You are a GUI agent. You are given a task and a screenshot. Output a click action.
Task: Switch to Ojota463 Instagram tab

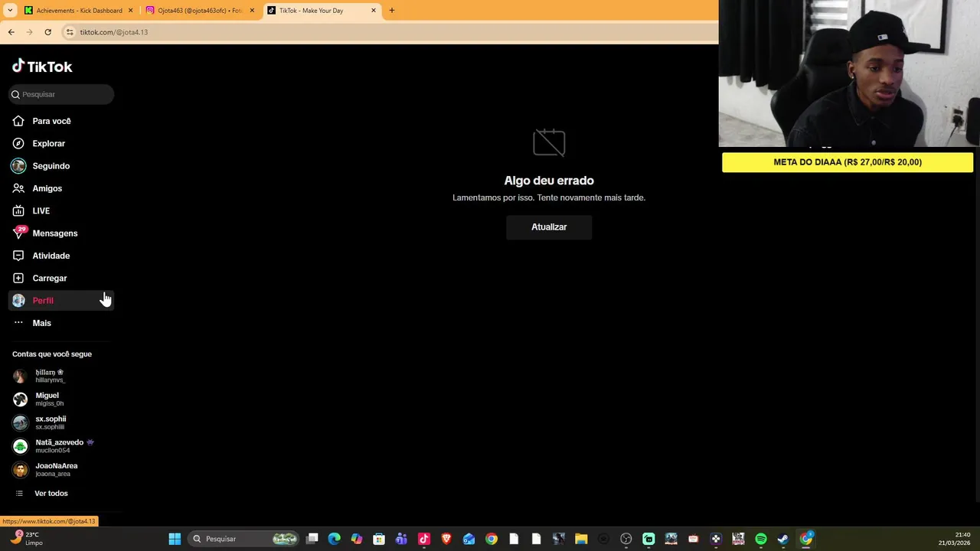tap(201, 11)
